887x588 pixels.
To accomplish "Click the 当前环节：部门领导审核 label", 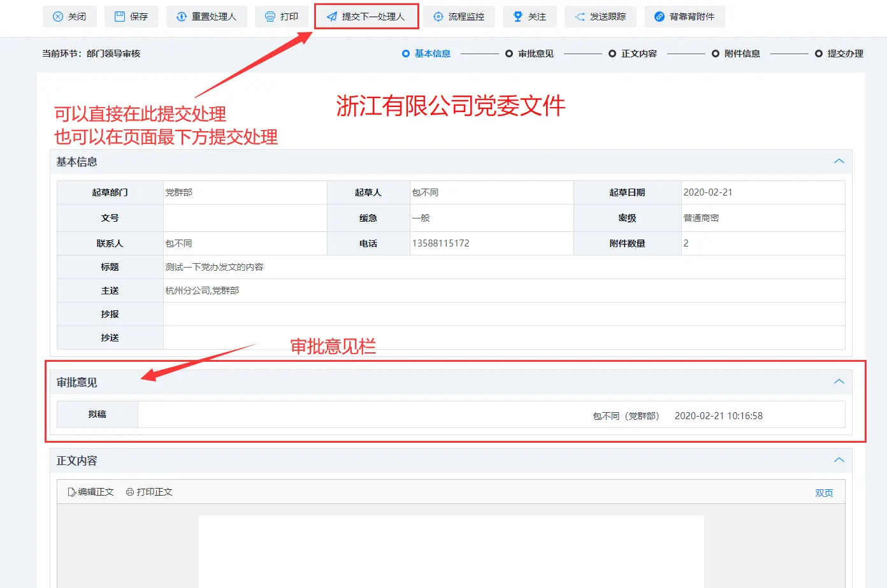I will (x=91, y=54).
